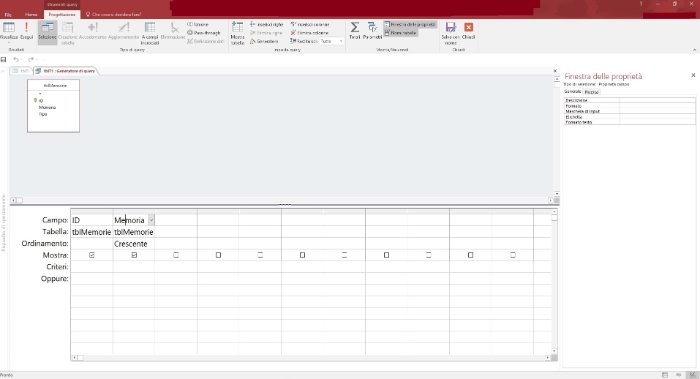Uncheck Mostra checkbox for the Memoria column
Screen dimensions: 700x379
[x=134, y=255]
